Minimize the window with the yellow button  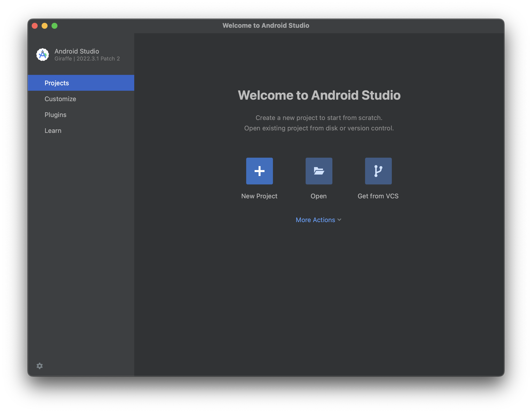(45, 26)
